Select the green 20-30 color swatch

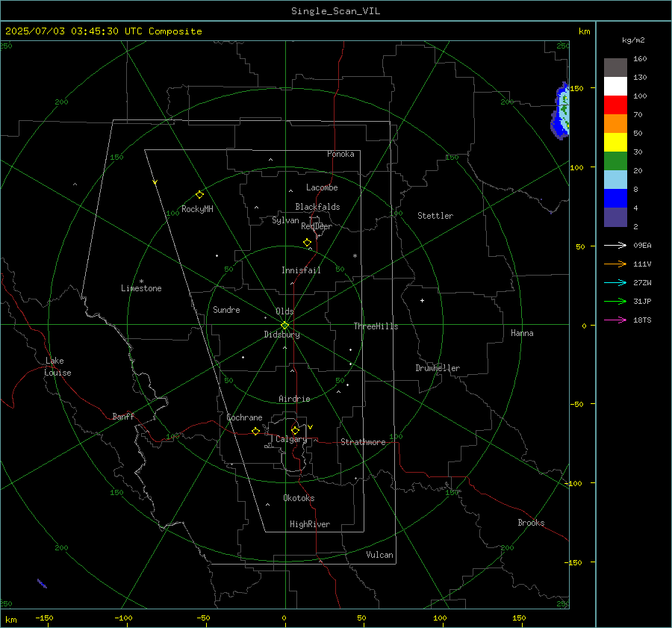coord(615,161)
